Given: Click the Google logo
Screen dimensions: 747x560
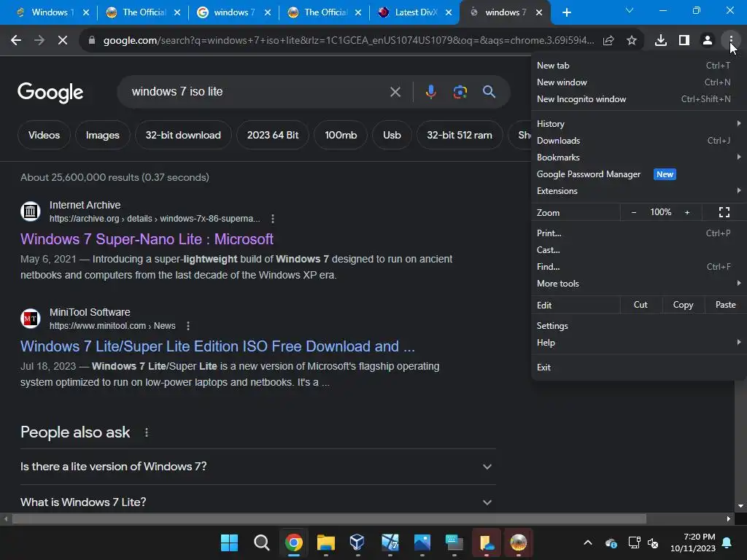Looking at the screenshot, I should point(50,93).
